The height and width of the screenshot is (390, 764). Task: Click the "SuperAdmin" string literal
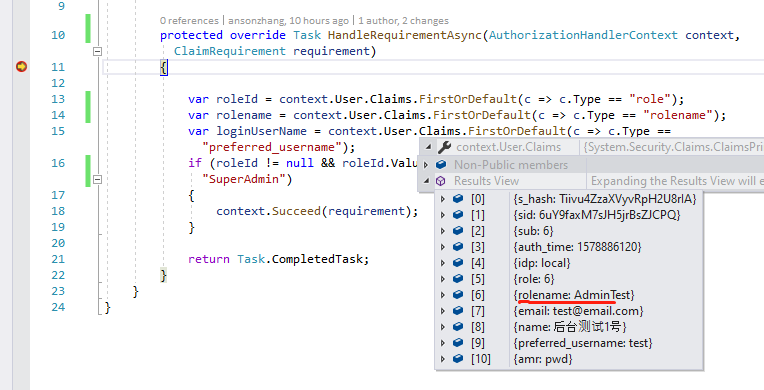[244, 179]
